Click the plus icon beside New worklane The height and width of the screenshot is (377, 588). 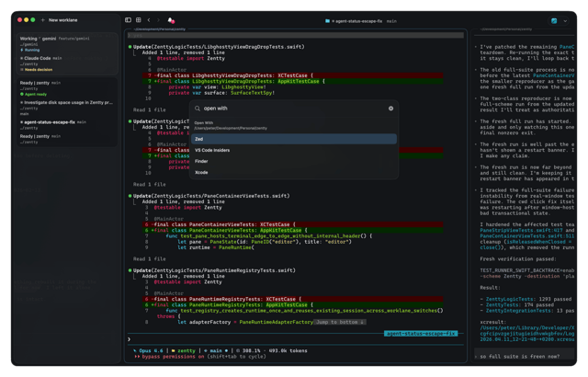(42, 20)
